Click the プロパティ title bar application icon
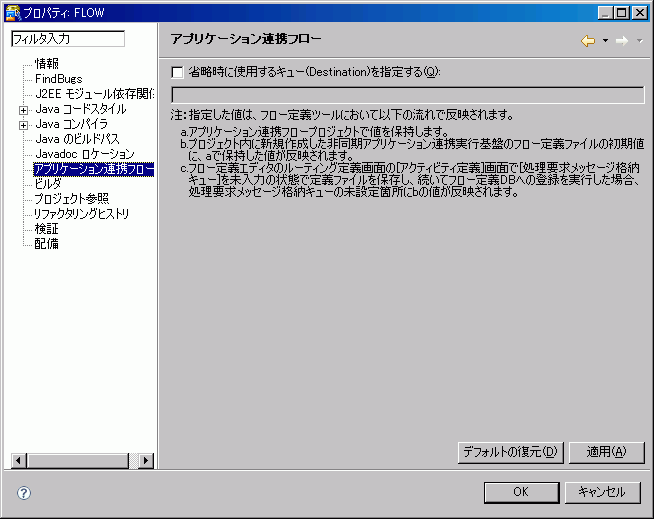The image size is (654, 519). (11, 12)
